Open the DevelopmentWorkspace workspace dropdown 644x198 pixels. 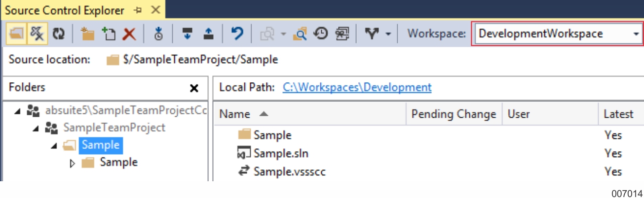pos(558,33)
